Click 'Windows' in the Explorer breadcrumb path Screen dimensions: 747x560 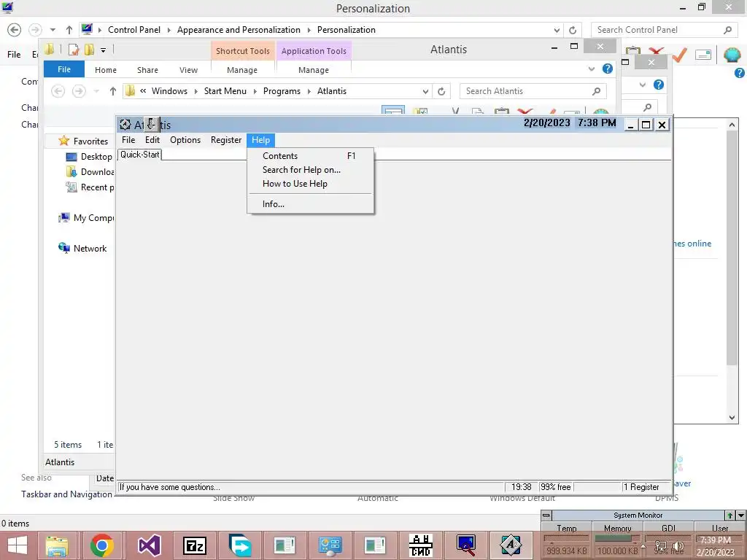point(169,91)
